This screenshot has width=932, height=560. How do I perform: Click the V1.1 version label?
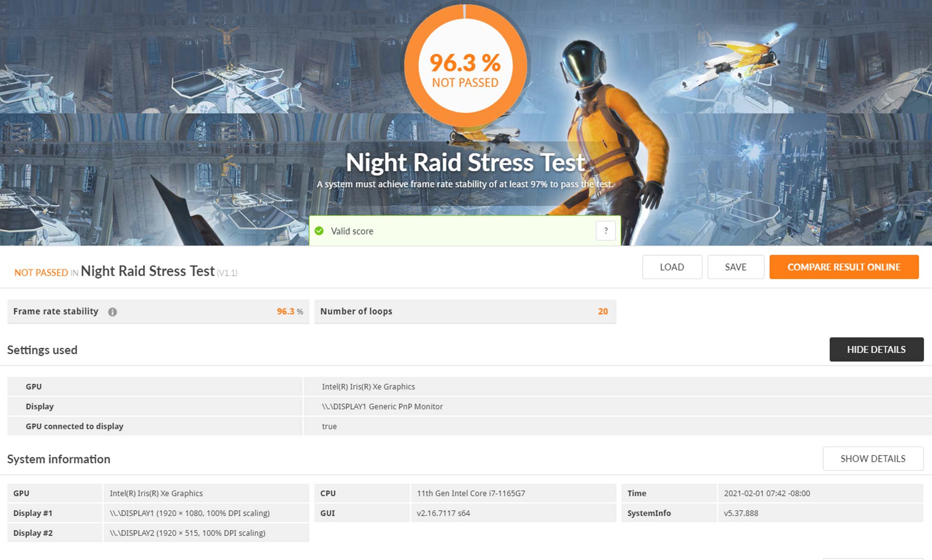point(227,273)
